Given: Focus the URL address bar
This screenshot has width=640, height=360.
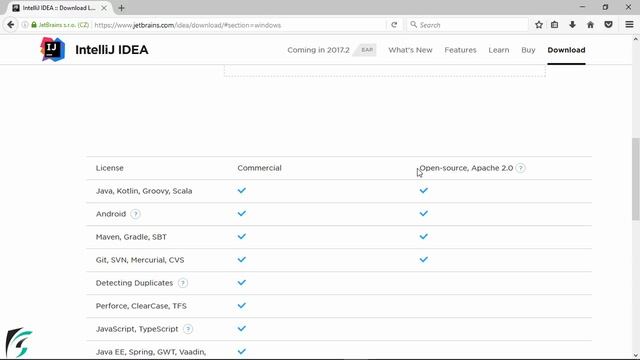Looking at the screenshot, I should pyautogui.click(x=239, y=25).
